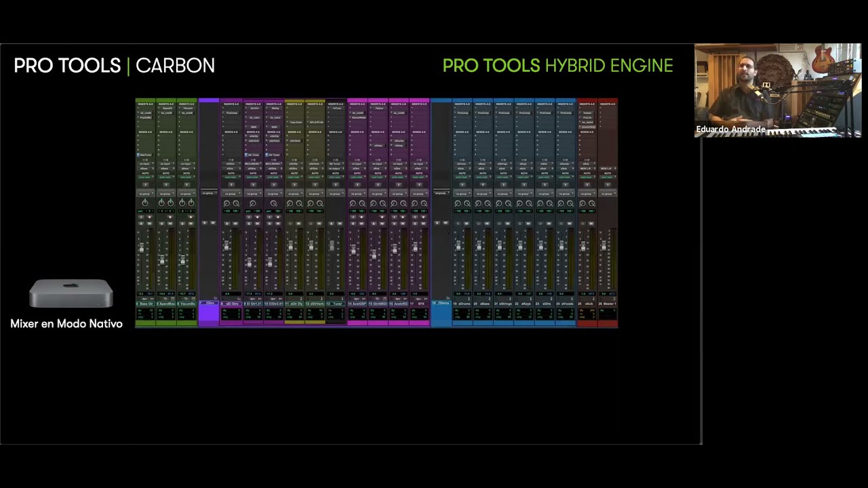Image resolution: width=868 pixels, height=488 pixels.
Task: Click INSERTS A-E header on Bass Gtr
Action: point(146,104)
